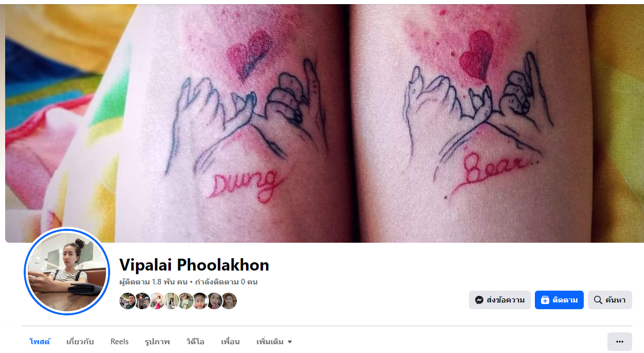Screen dimensions: 644x353
Task: Switch to the โพสต์ tab
Action: click(40, 342)
